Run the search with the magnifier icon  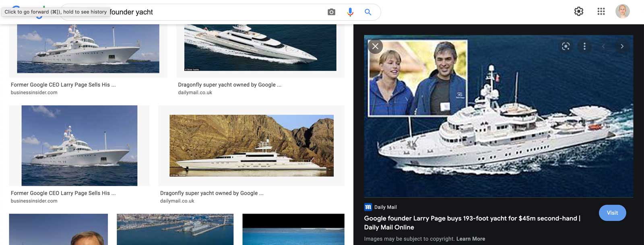367,12
